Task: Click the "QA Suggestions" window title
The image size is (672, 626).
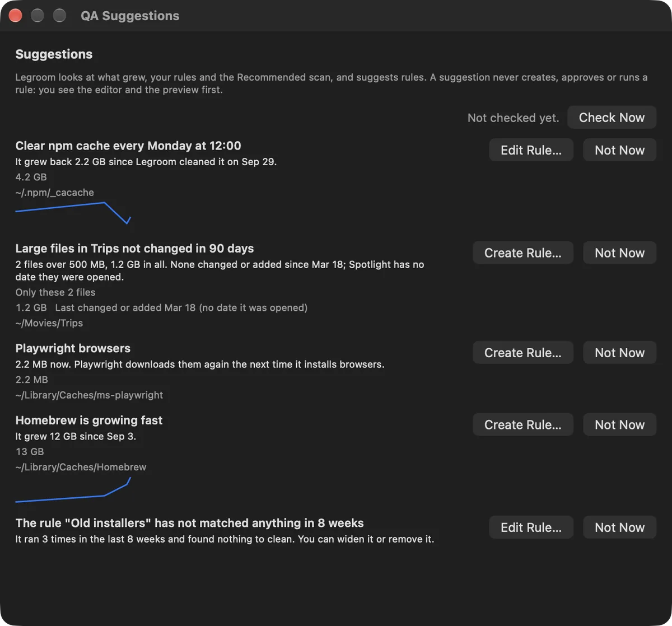Action: point(130,16)
